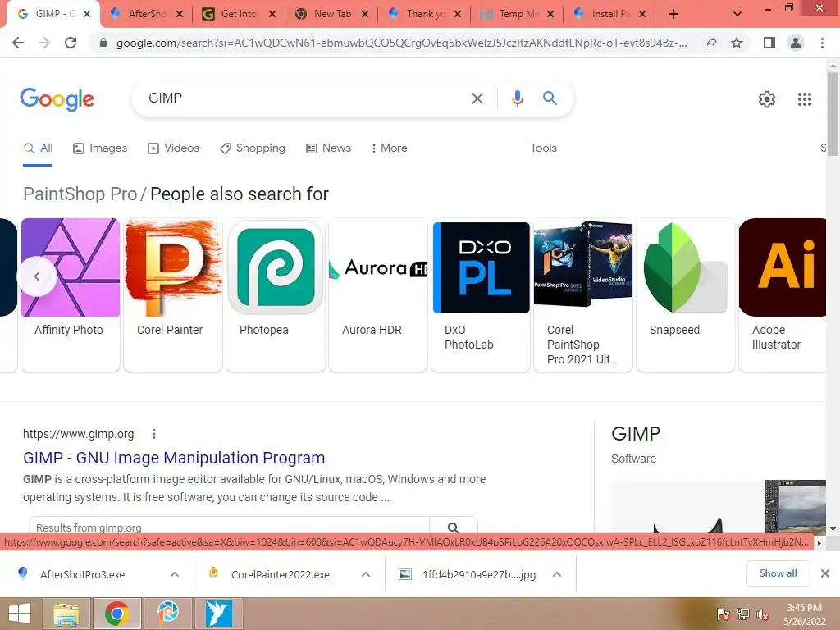The height and width of the screenshot is (630, 840).
Task: Open the browser side panel icon
Action: coord(769,43)
